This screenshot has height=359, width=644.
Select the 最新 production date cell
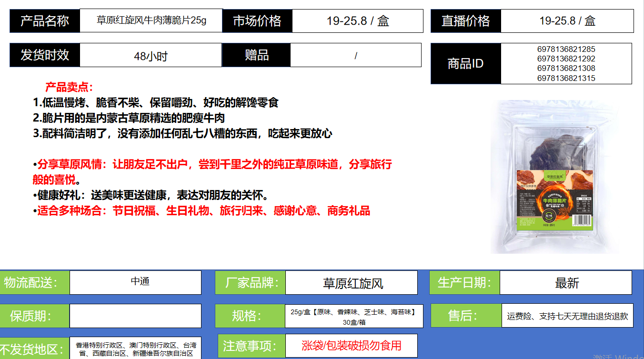tap(566, 283)
